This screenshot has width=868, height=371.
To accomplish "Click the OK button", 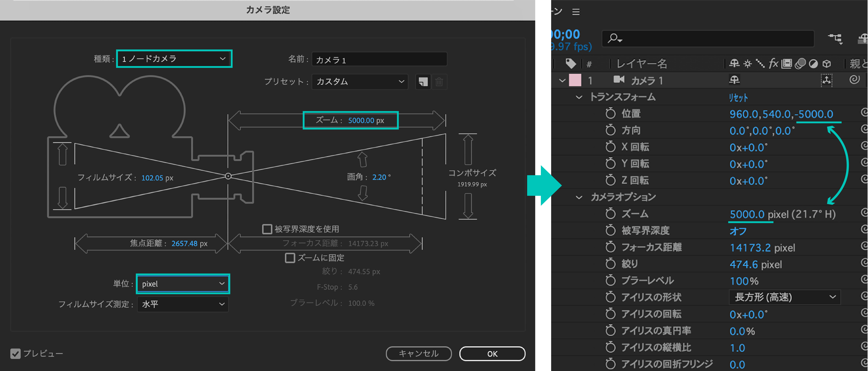I will pos(492,354).
